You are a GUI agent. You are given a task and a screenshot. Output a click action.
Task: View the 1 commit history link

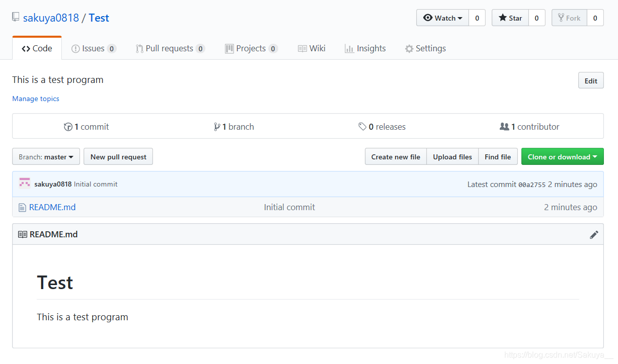coord(86,127)
